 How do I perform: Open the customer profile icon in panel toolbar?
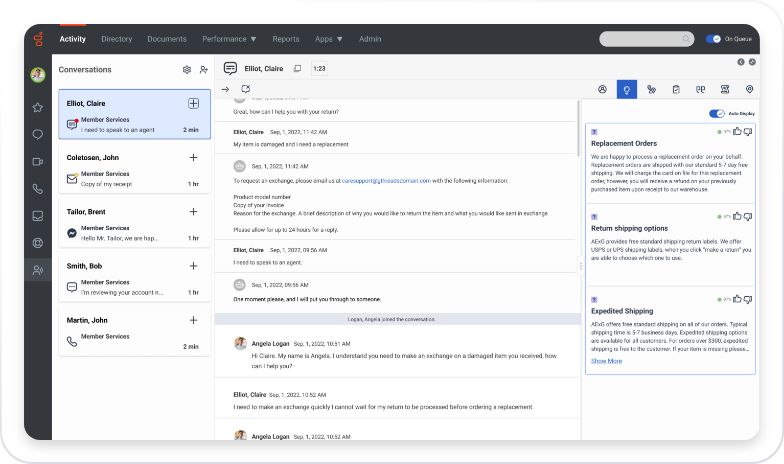[602, 90]
